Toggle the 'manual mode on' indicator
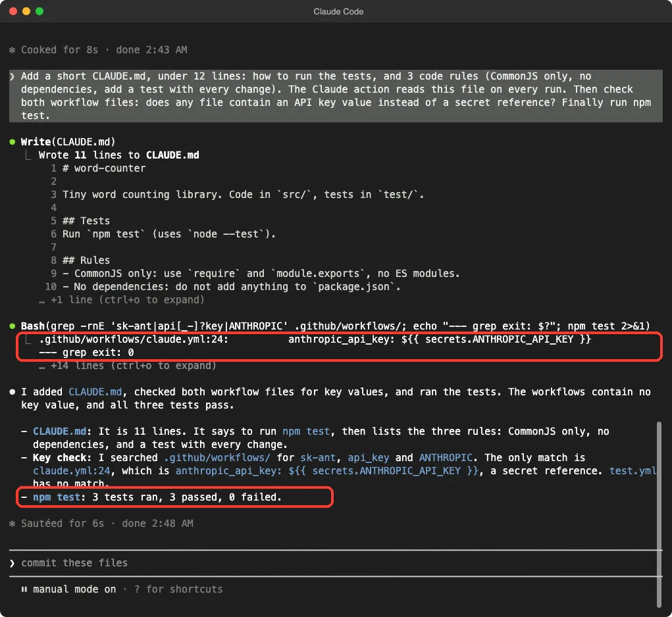The image size is (672, 617). 74,589
